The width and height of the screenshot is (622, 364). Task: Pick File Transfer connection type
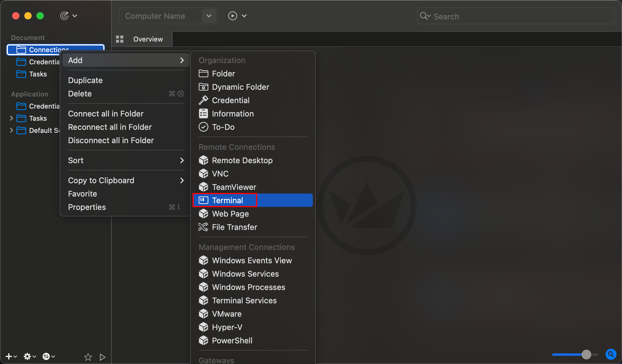tap(234, 227)
